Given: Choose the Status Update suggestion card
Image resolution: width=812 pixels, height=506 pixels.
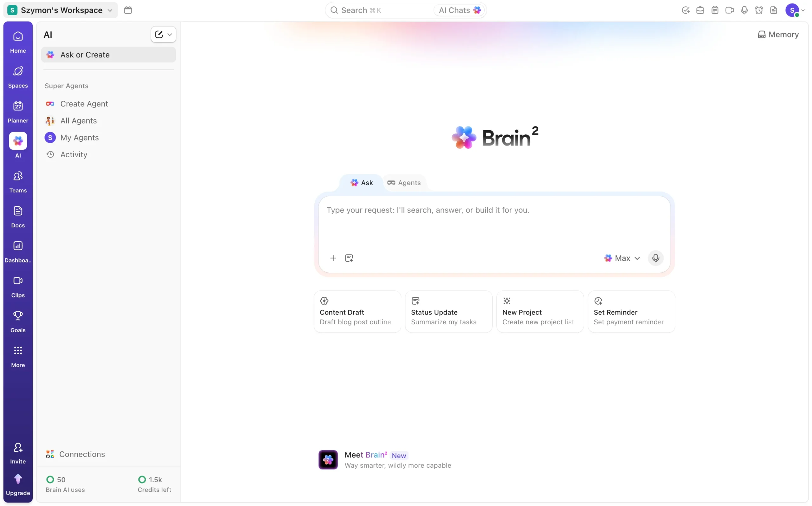Looking at the screenshot, I should (x=449, y=312).
